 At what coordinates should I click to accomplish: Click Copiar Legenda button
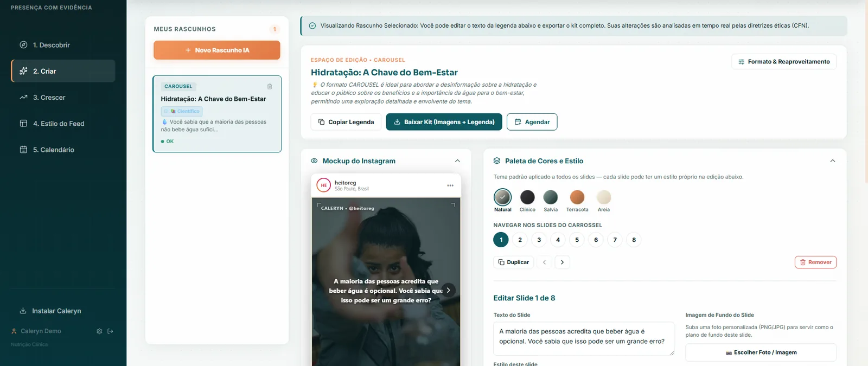click(346, 122)
